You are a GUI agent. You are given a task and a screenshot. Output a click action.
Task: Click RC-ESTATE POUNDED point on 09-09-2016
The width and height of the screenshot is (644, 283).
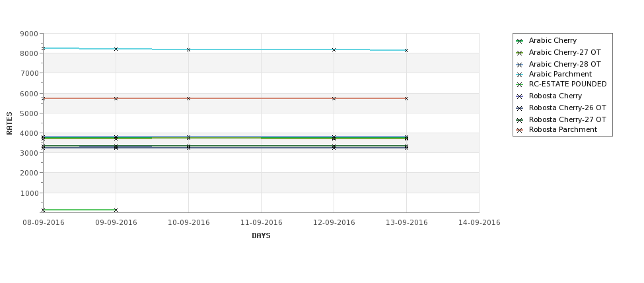116,210
